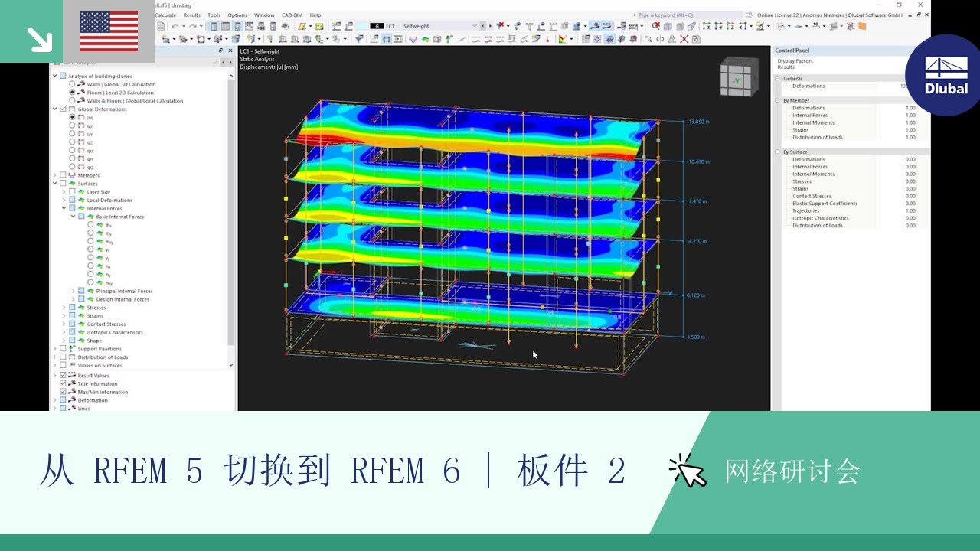Click the Isotropic Characteristics tree icon
This screenshot has width=980, height=551.
coord(81,332)
